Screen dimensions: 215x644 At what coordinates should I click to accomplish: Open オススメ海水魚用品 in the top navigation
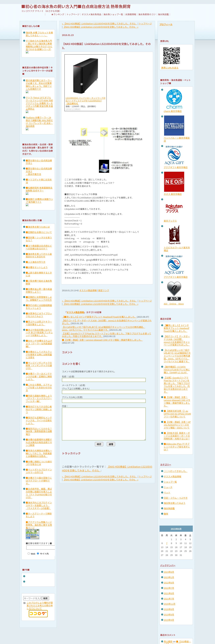(x=91, y=15)
